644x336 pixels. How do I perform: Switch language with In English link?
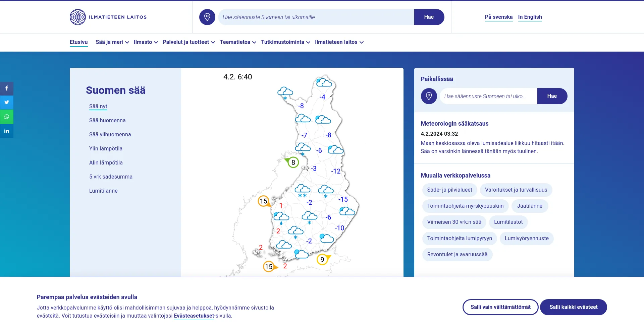530,17
